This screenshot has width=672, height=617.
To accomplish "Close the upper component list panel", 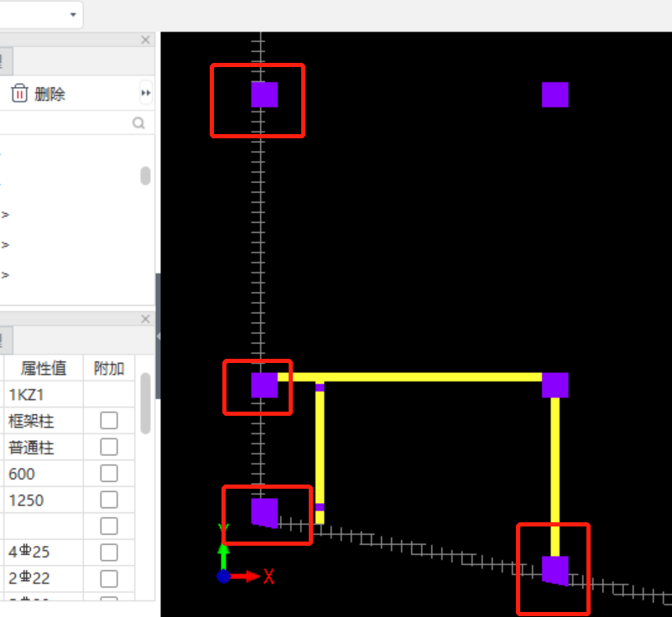I will (x=145, y=40).
